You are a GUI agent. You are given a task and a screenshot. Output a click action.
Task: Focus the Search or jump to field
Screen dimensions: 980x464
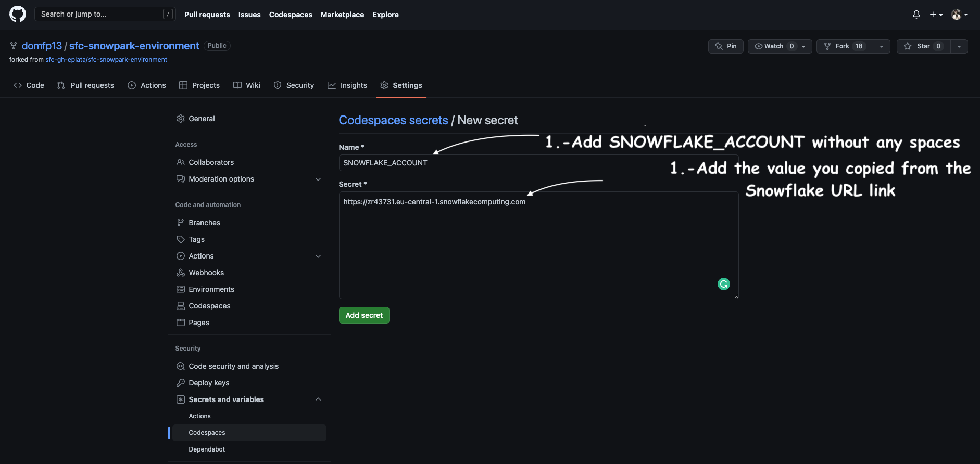pyautogui.click(x=105, y=14)
